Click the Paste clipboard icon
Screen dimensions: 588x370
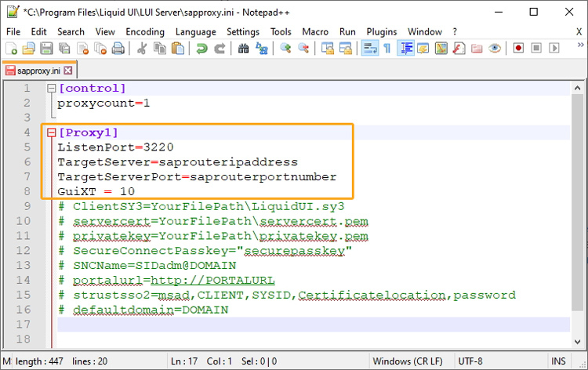pyautogui.click(x=178, y=49)
